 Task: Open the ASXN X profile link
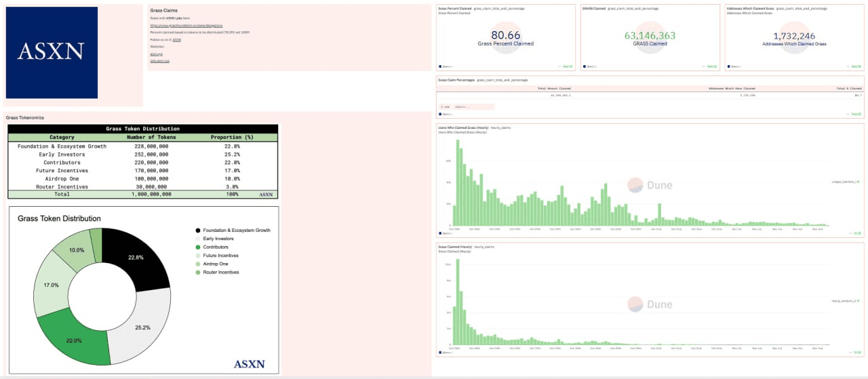[176, 40]
